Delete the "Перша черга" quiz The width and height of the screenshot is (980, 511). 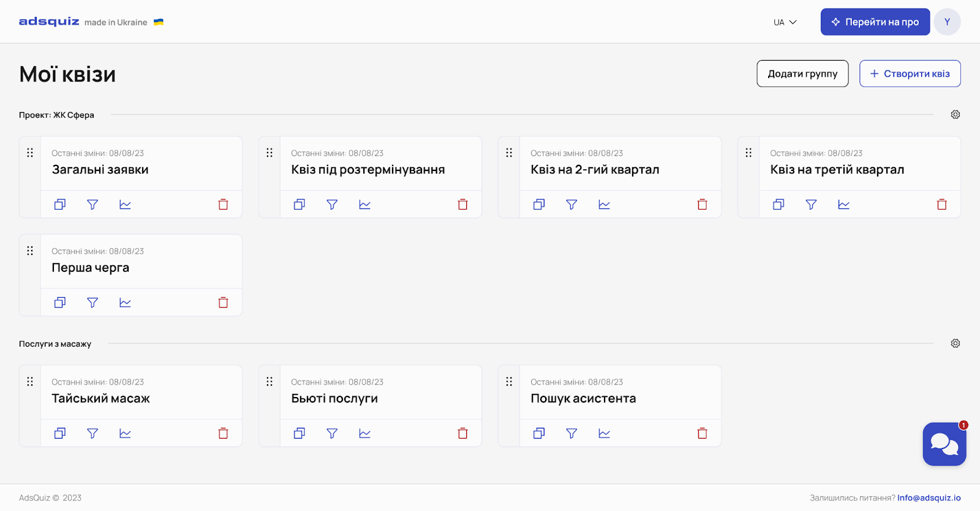[x=224, y=303]
